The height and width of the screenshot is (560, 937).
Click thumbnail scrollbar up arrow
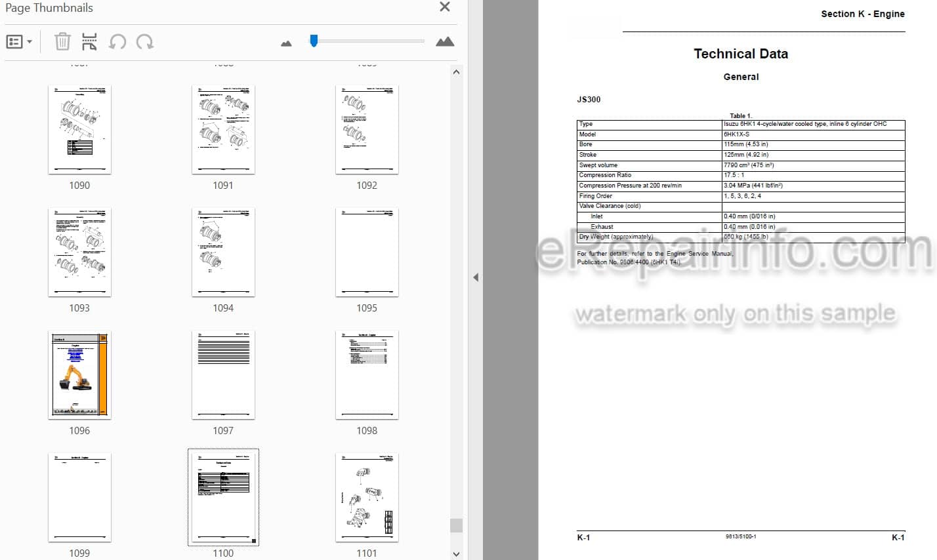coord(457,71)
